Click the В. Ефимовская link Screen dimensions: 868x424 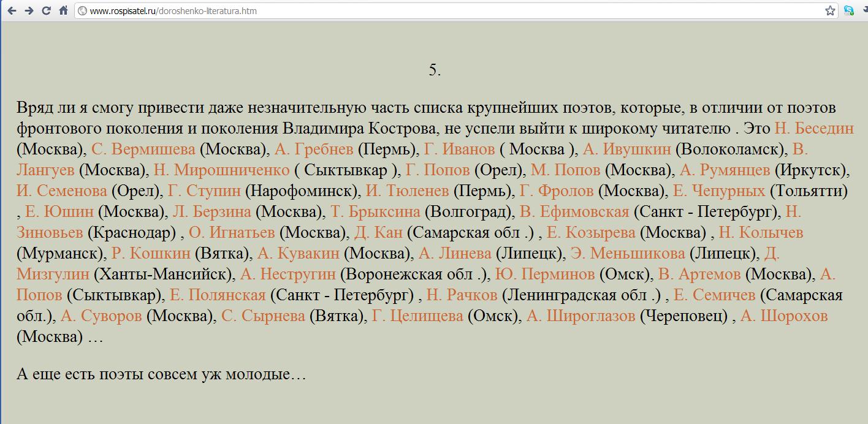pyautogui.click(x=574, y=212)
